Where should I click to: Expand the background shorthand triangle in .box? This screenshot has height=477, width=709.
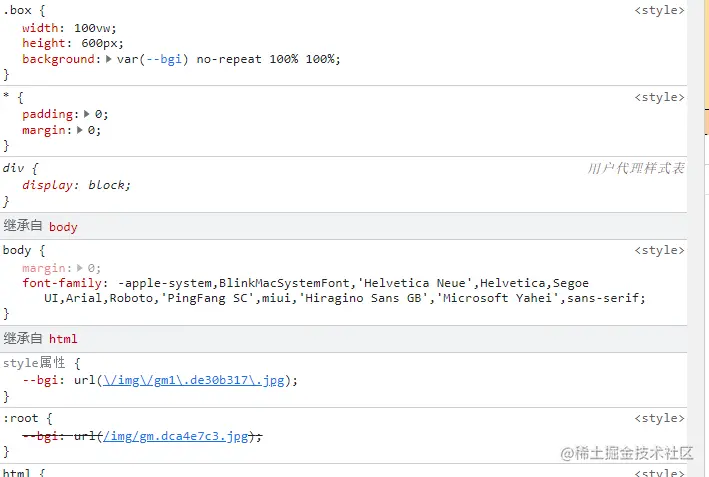click(x=109, y=59)
